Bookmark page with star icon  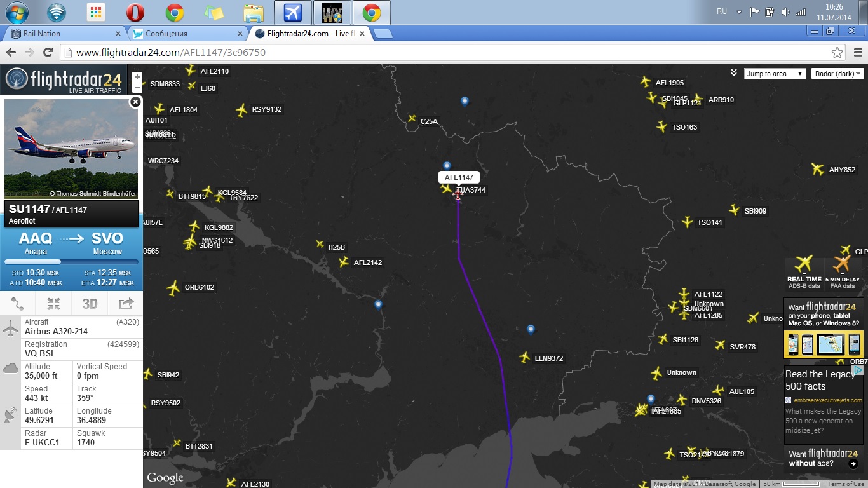(x=837, y=53)
